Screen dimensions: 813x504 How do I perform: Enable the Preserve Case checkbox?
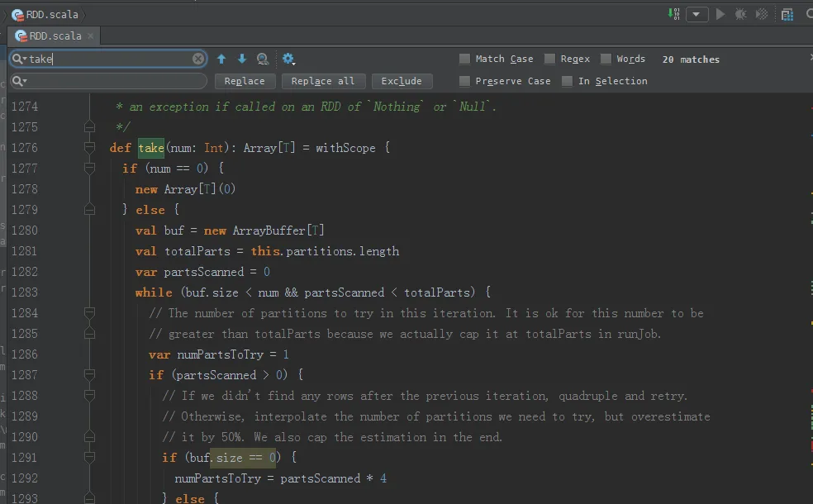[464, 81]
